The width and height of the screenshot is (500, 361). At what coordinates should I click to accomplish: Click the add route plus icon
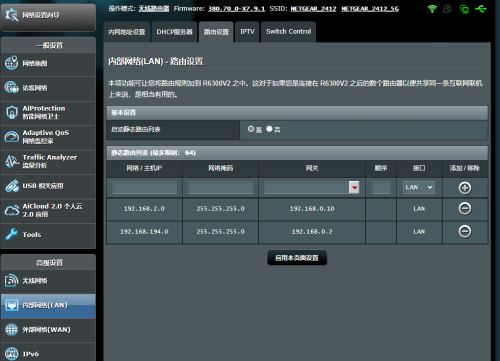click(x=465, y=188)
